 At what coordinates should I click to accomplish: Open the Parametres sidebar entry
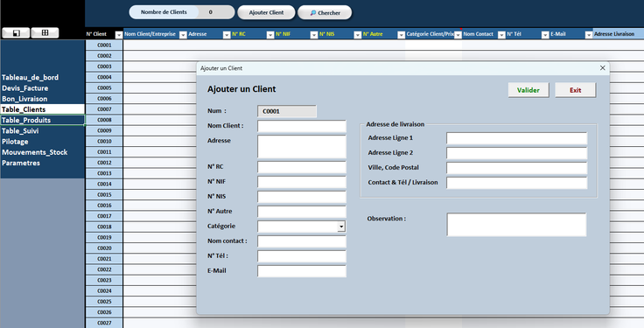click(21, 163)
